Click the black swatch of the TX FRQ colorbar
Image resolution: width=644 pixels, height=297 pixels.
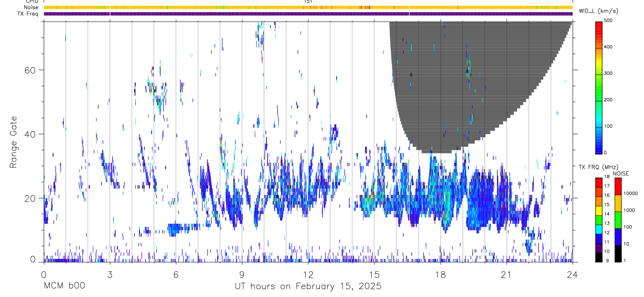tap(598, 256)
